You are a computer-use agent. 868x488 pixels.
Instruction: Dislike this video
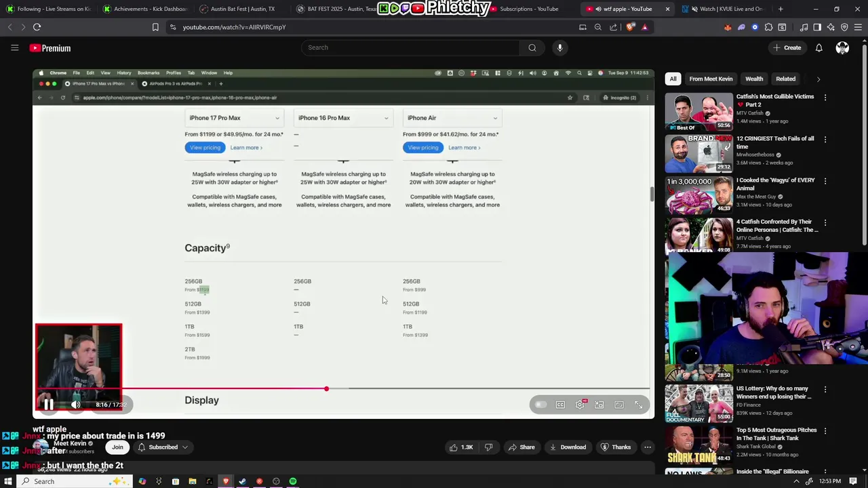[488, 447]
